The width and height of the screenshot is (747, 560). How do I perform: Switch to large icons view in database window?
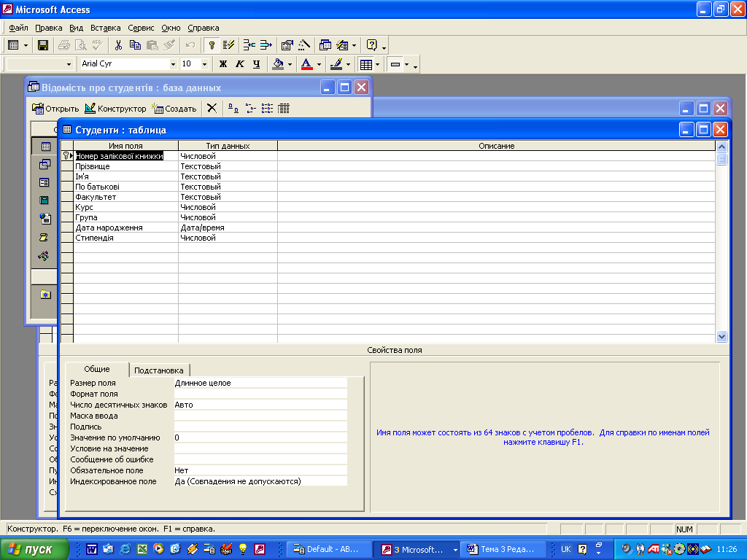click(233, 109)
